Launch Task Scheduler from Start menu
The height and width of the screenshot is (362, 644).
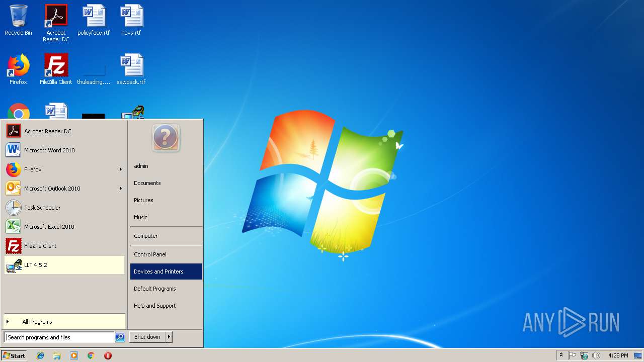(64, 208)
